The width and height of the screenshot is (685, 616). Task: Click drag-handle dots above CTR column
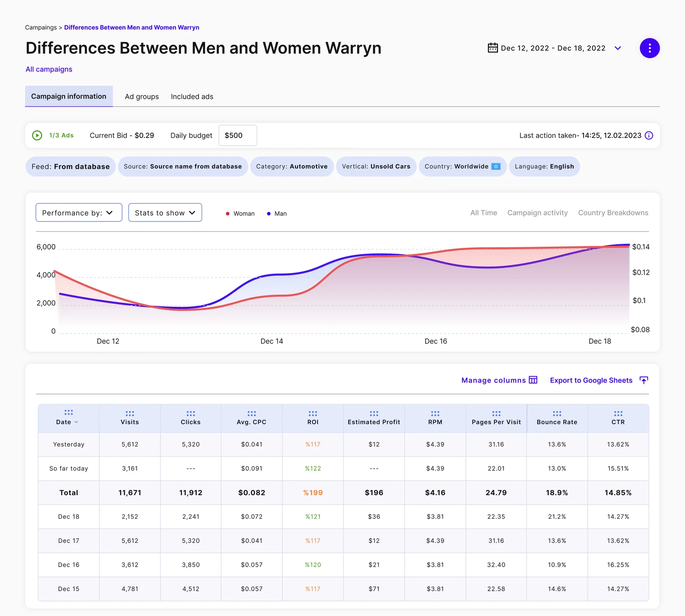coord(618,413)
